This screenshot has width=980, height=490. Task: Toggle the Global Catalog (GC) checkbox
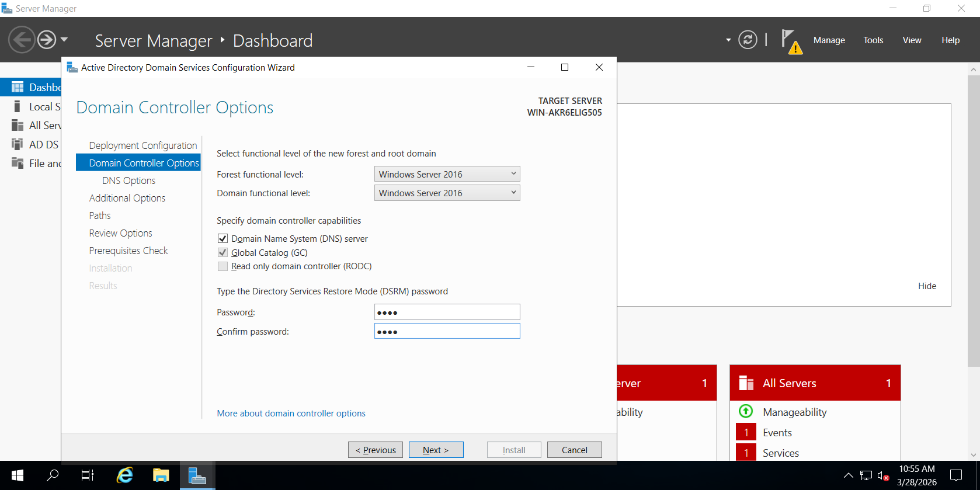pyautogui.click(x=223, y=252)
